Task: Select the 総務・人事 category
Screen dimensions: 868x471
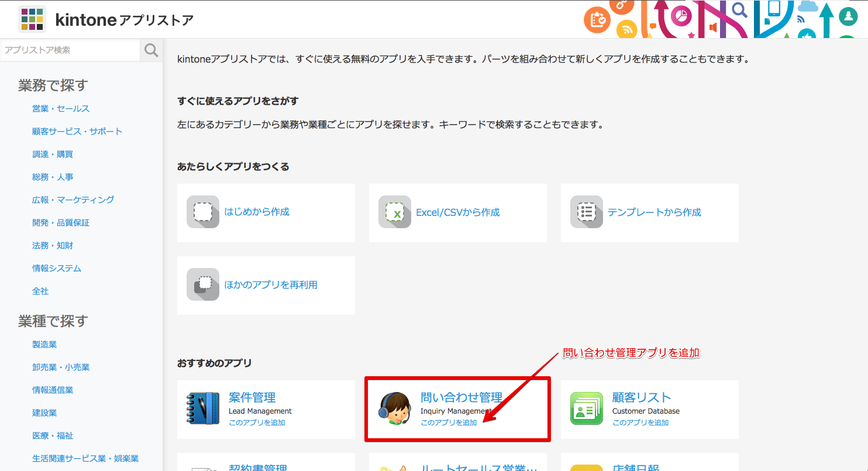Action: pos(53,177)
